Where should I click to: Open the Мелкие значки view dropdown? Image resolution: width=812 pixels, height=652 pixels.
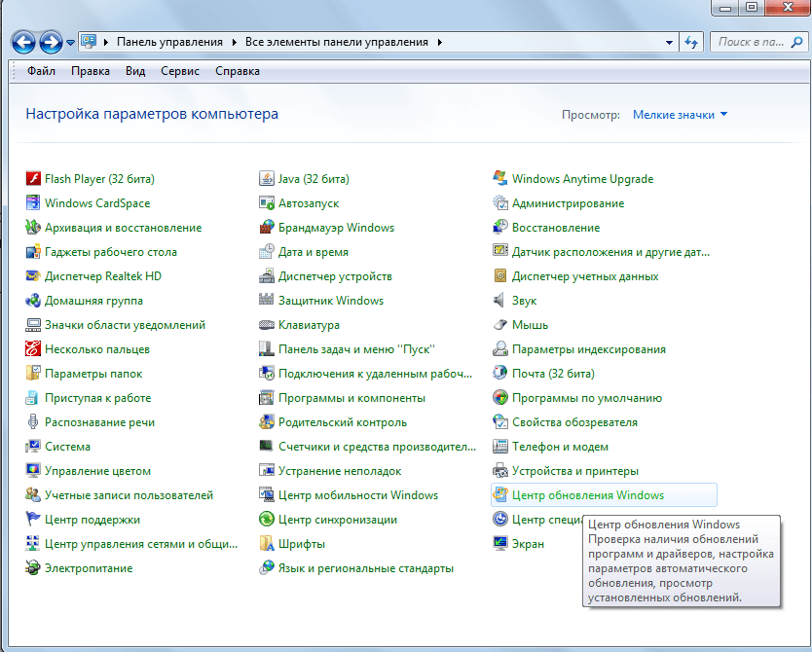pyautogui.click(x=680, y=115)
